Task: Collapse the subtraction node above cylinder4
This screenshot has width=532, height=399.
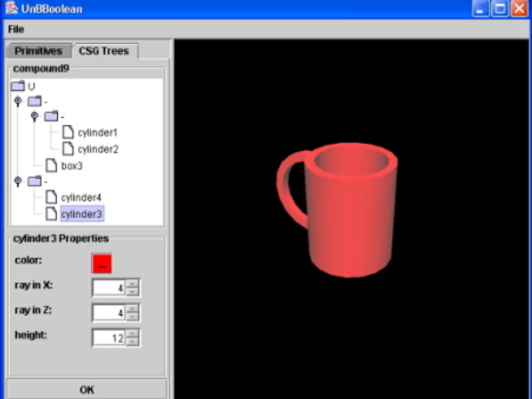Action: 18,181
